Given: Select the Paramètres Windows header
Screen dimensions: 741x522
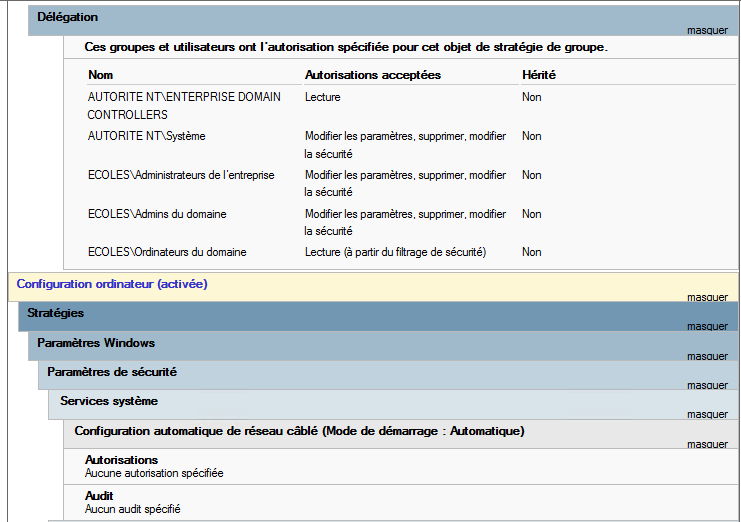Looking at the screenshot, I should pyautogui.click(x=96, y=343).
